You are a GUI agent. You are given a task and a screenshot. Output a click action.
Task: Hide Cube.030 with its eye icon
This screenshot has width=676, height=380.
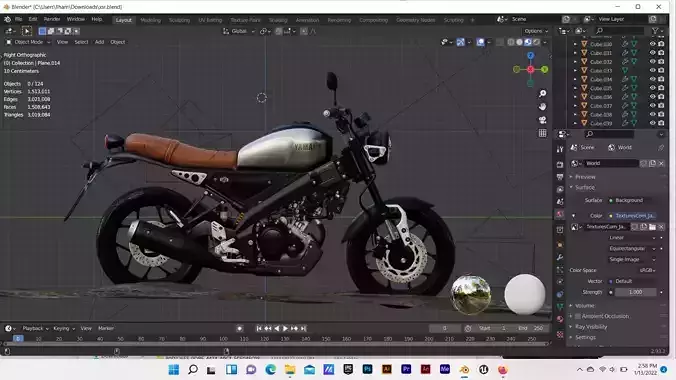pos(652,44)
